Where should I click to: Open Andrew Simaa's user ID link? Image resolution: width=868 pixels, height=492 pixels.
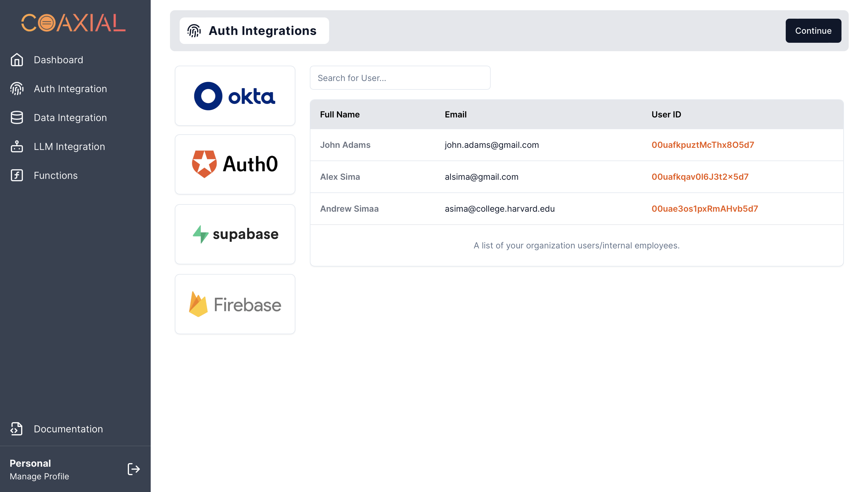click(704, 208)
